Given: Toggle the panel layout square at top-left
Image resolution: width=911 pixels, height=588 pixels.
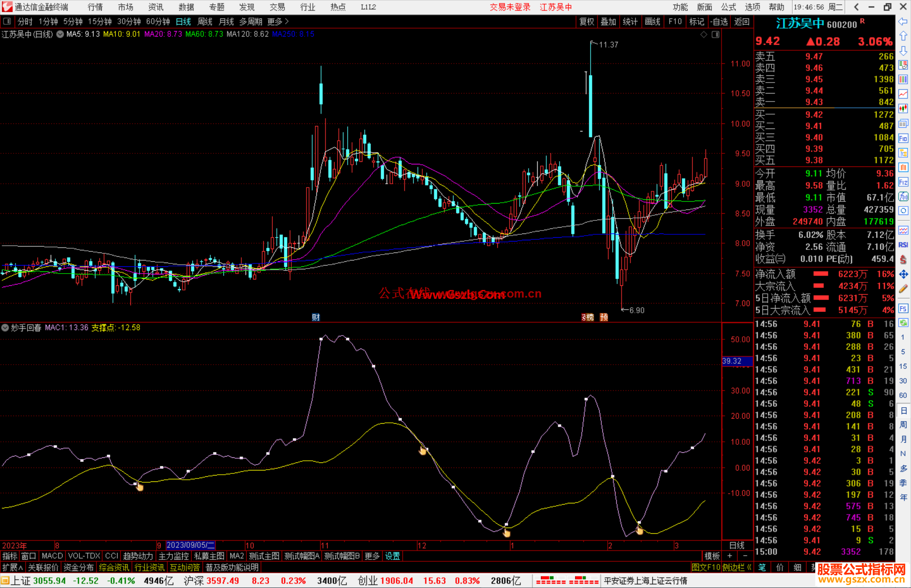Looking at the screenshot, I should coord(7,21).
